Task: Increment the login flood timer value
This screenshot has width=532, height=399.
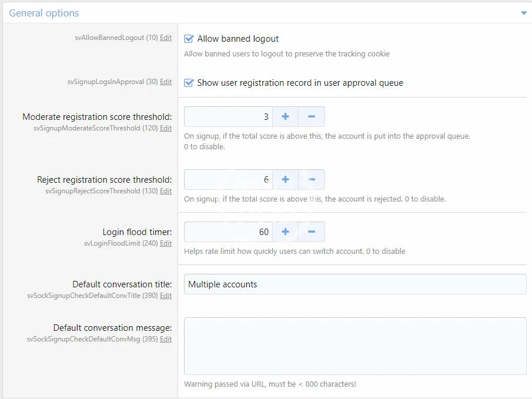Action: click(x=285, y=232)
